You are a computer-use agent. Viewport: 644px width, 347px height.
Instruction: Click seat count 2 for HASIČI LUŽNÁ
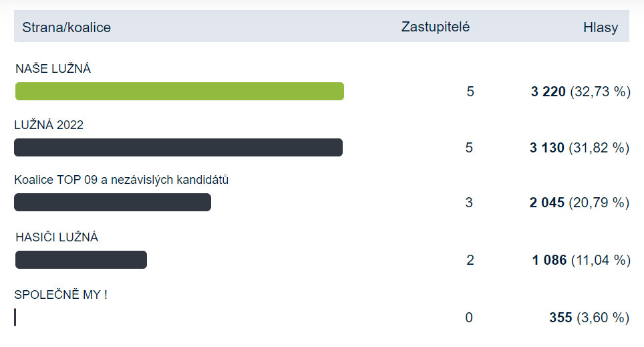pos(470,260)
